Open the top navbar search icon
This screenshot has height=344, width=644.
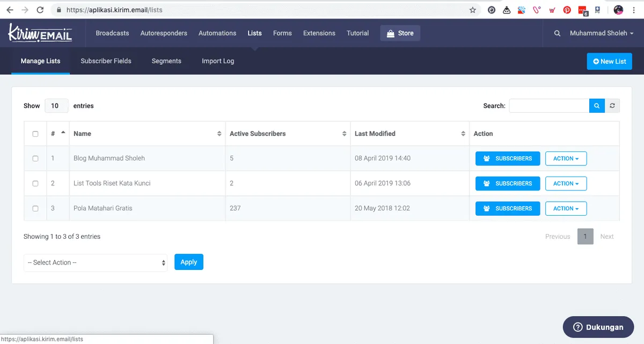tap(557, 33)
